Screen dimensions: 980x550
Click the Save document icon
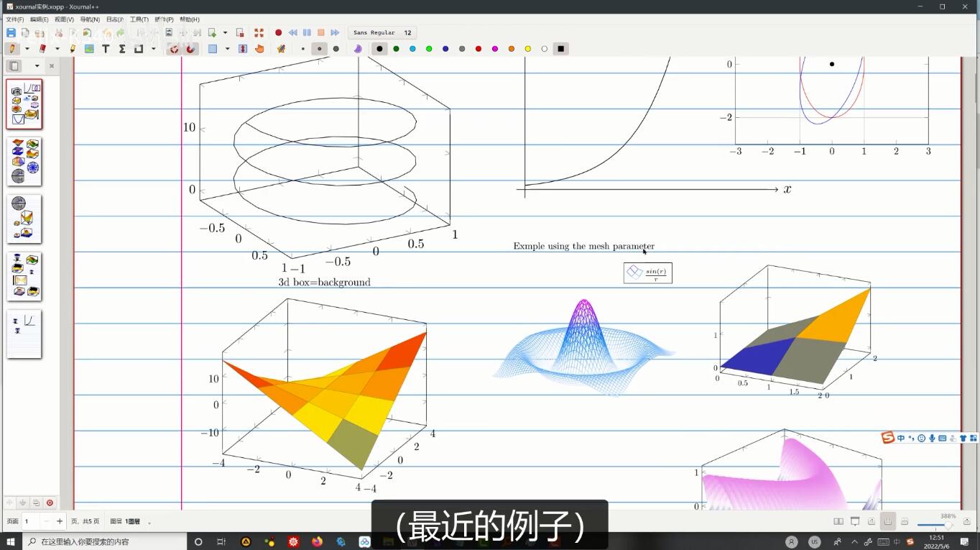coord(11,33)
